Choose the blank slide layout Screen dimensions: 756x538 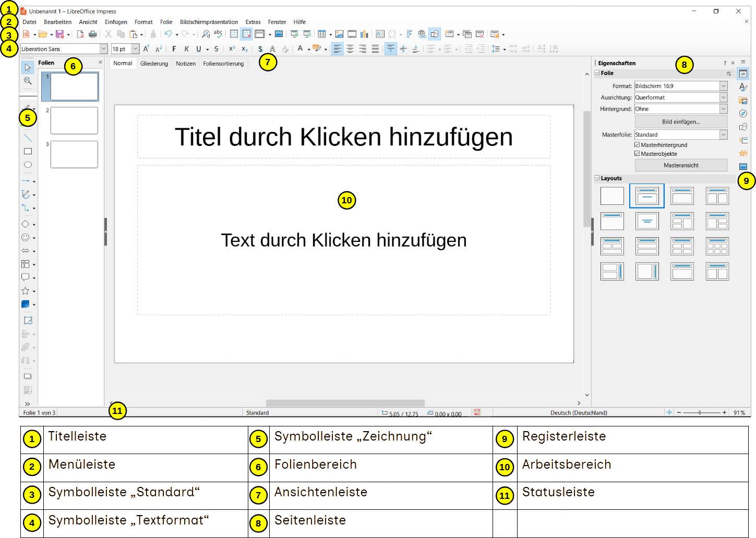click(x=612, y=196)
